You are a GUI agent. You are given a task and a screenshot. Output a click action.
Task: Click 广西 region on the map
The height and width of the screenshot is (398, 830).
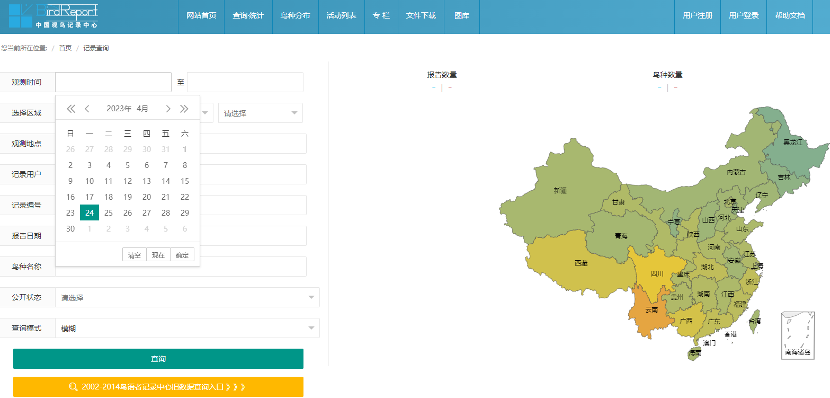[687, 321]
